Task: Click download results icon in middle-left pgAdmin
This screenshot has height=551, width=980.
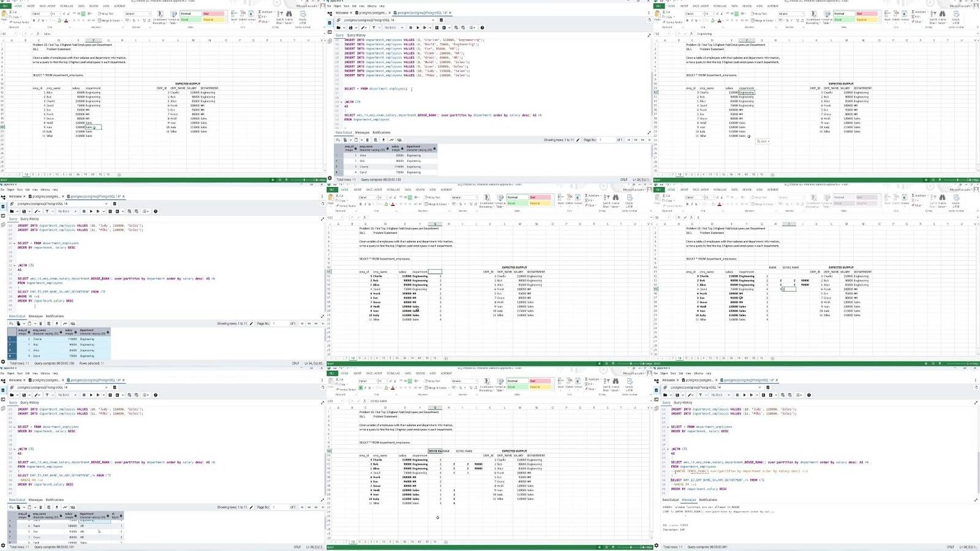Action: click(57, 324)
